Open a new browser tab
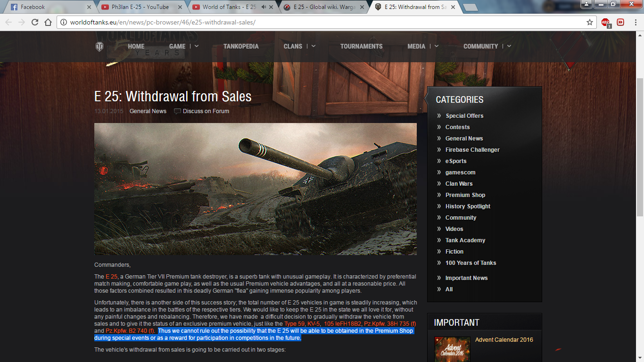The height and width of the screenshot is (362, 644). (x=470, y=8)
